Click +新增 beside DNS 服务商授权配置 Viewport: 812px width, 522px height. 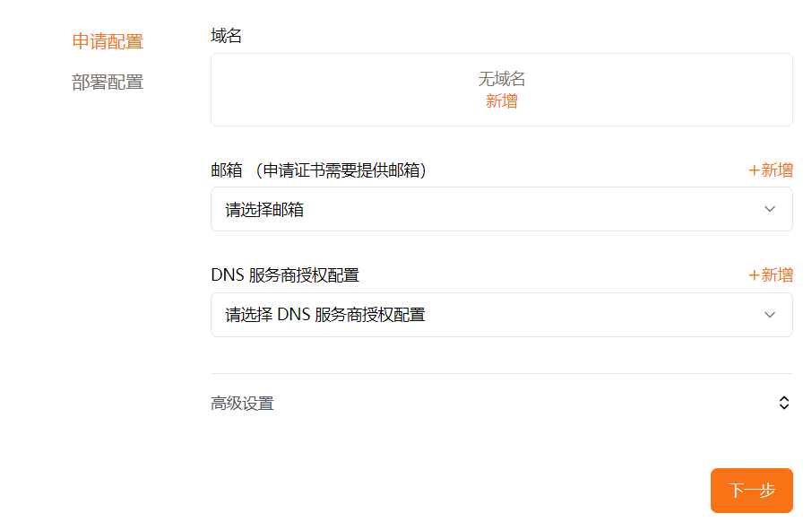tap(771, 274)
